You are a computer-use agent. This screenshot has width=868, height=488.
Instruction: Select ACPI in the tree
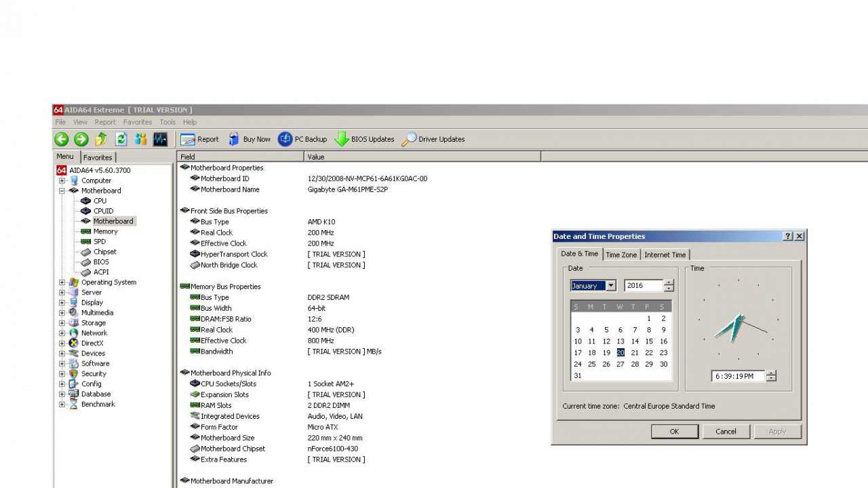101,272
